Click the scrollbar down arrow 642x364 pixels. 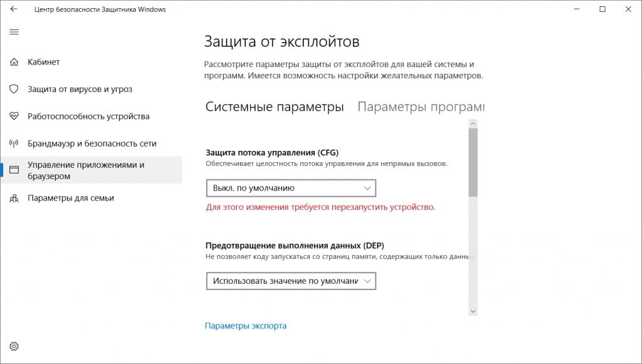click(473, 311)
